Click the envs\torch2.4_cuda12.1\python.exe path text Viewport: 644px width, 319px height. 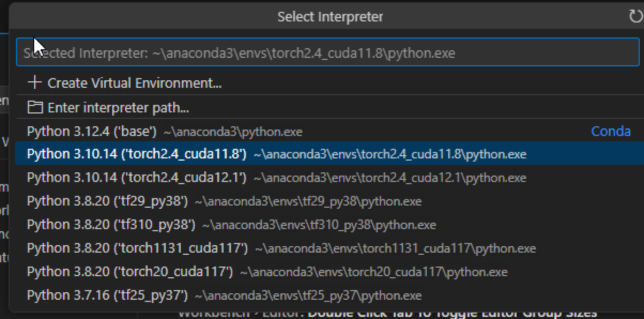pyautogui.click(x=390, y=178)
